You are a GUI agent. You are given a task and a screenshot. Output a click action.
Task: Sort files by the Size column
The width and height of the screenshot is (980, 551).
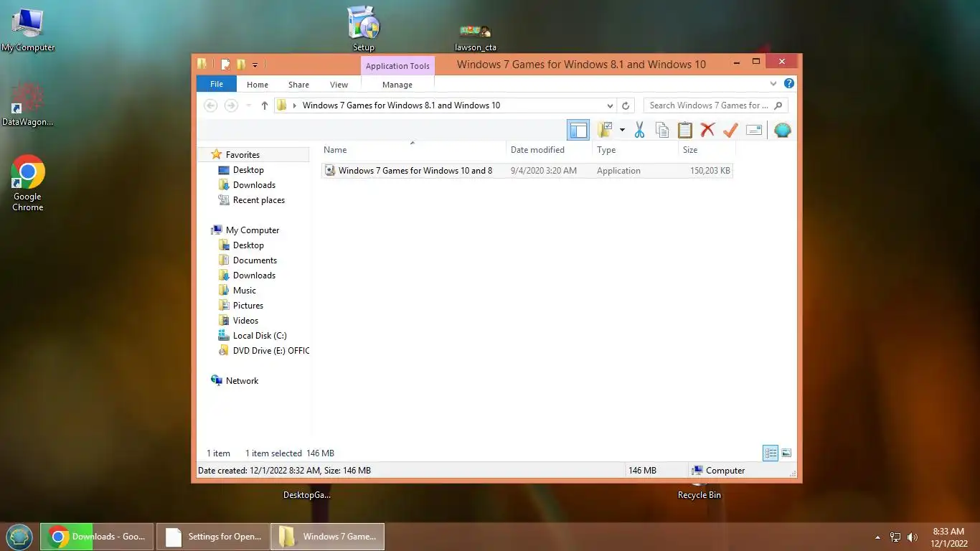coord(707,150)
